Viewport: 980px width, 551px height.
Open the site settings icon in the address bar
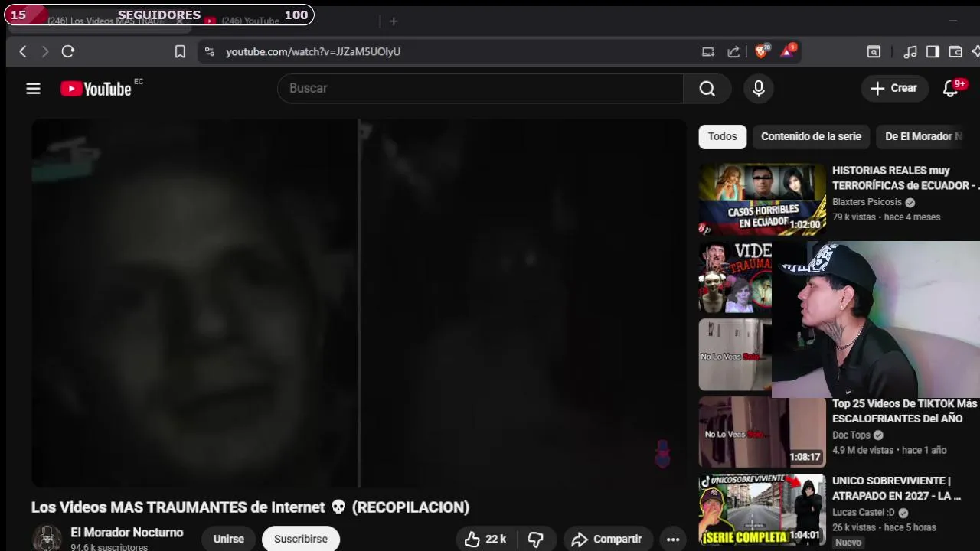pos(210,51)
